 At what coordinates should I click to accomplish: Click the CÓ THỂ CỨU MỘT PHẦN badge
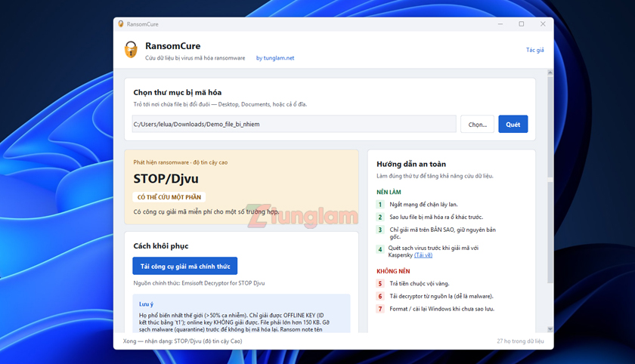[x=169, y=197]
